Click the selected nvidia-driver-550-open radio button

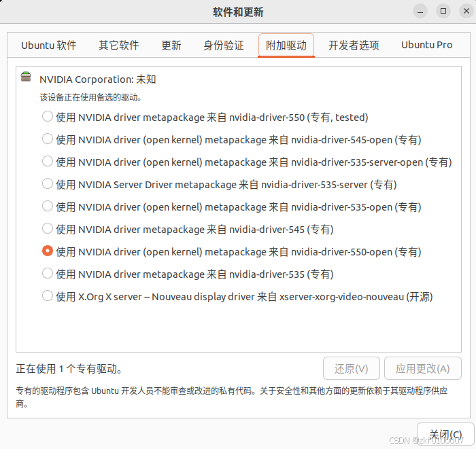[48, 251]
